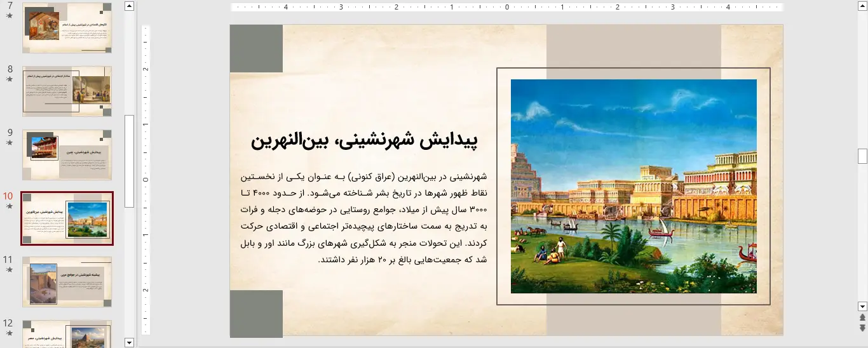Click the vertical ruler left of slide
The width and height of the screenshot is (868, 348).
point(146,180)
